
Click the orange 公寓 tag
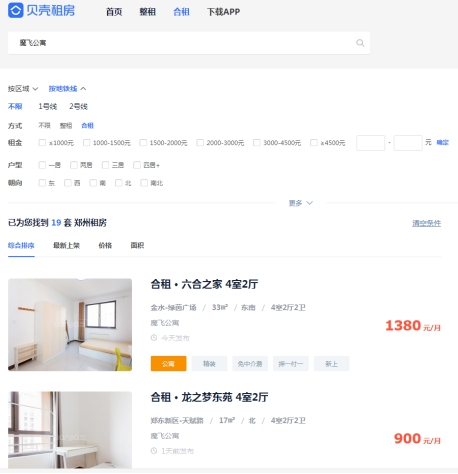168,364
